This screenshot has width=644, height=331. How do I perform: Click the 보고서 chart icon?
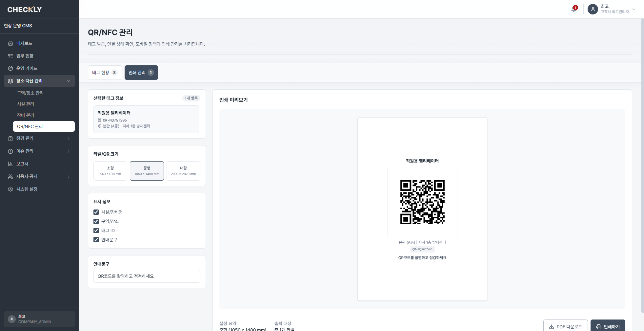tap(10, 164)
